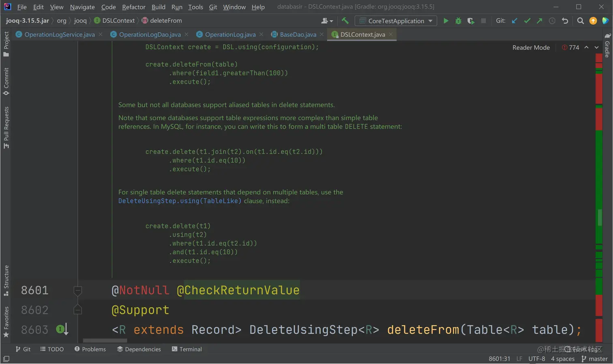The height and width of the screenshot is (364, 613).
Task: Click the vertical editor scrollbar thumb
Action: click(600, 217)
